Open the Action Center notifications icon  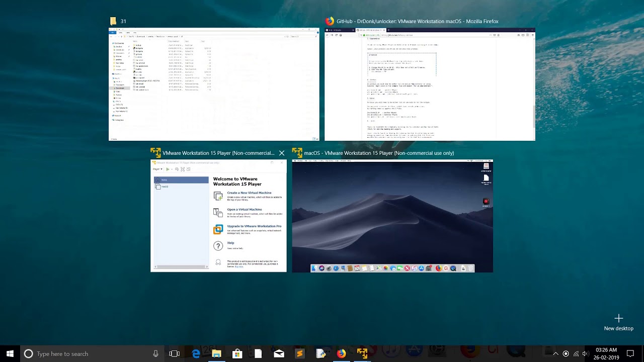click(x=630, y=353)
